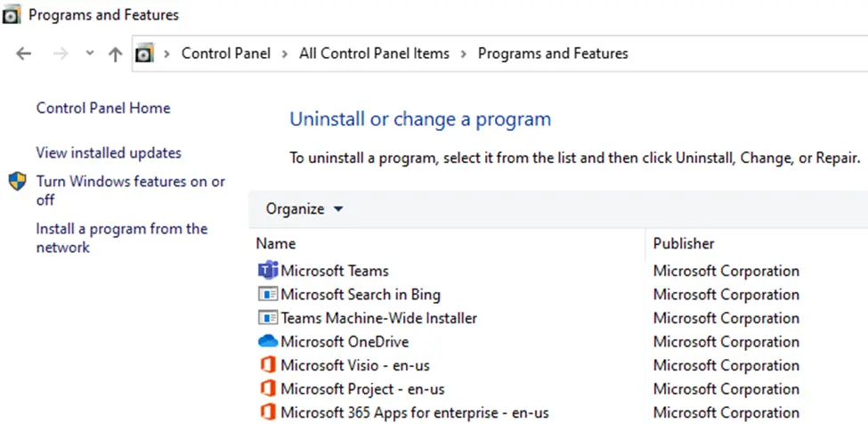
Task: Click the Microsoft Visio Office icon
Action: coord(268,365)
